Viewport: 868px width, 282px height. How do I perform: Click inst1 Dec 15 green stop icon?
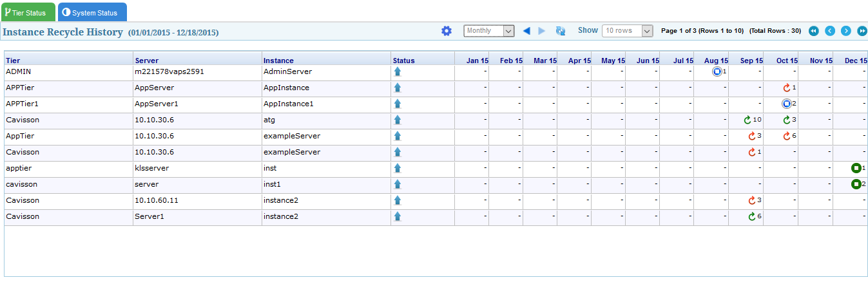tap(856, 184)
